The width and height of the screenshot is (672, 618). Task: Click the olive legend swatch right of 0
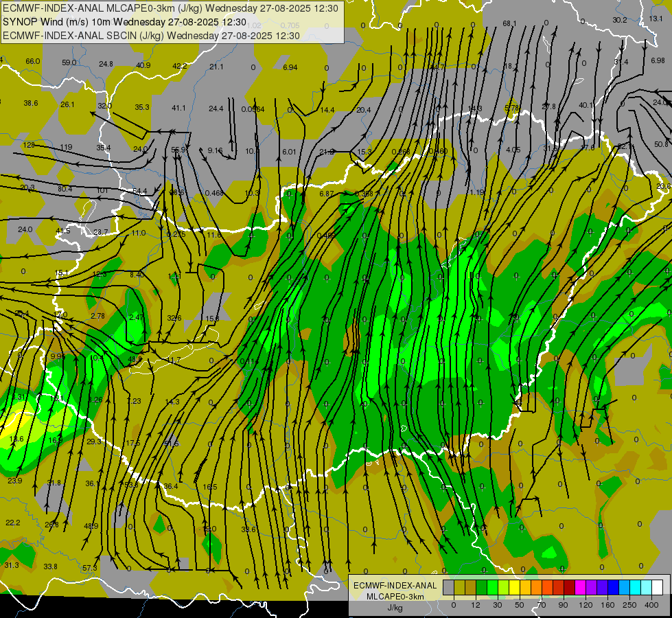point(459,587)
